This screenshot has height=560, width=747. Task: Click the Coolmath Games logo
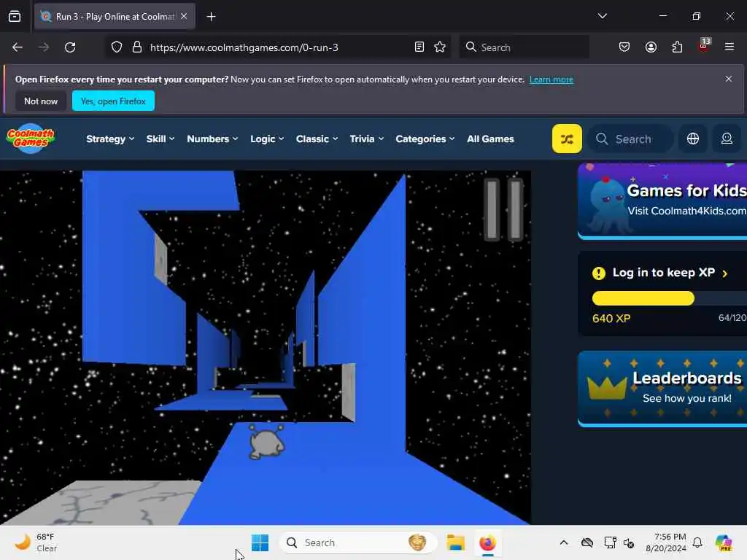[x=31, y=139]
